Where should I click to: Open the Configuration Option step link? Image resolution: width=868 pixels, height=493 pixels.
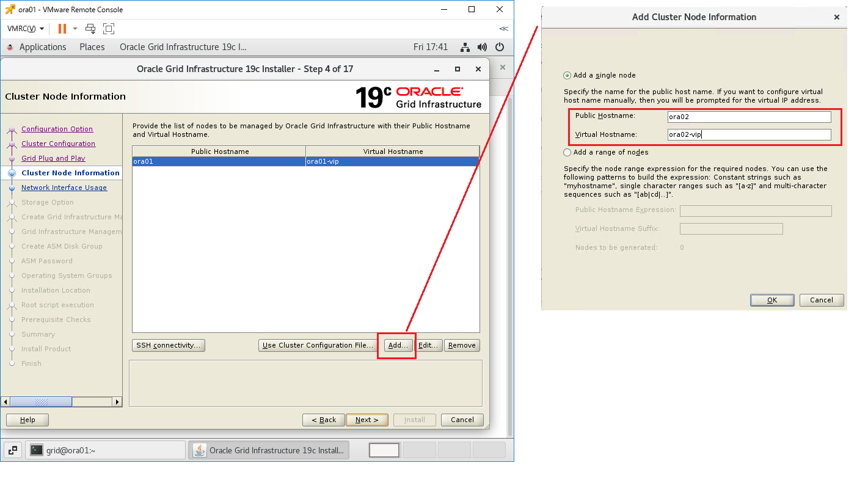pyautogui.click(x=57, y=129)
